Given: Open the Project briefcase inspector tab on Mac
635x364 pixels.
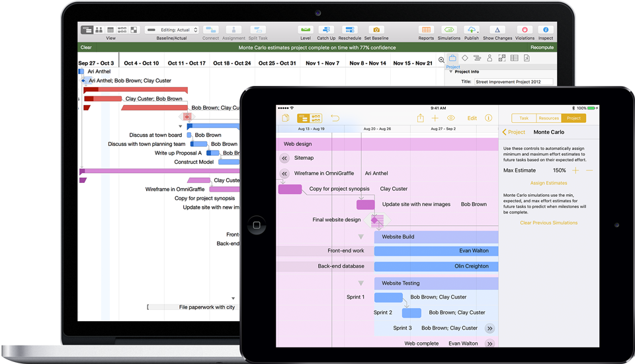Looking at the screenshot, I should (x=452, y=58).
